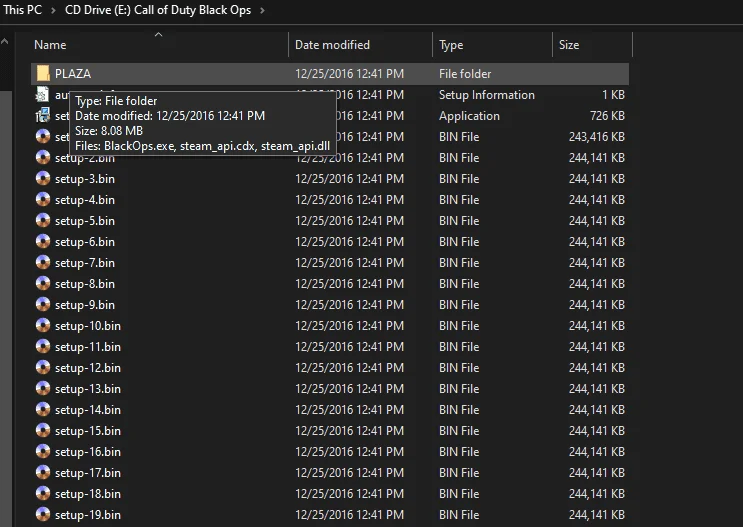Select the setup-11.bin file name

click(88, 346)
